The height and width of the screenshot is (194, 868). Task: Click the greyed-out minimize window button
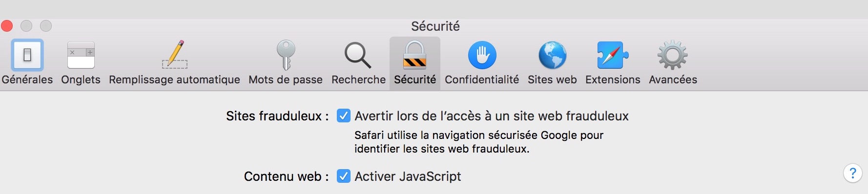point(26,25)
